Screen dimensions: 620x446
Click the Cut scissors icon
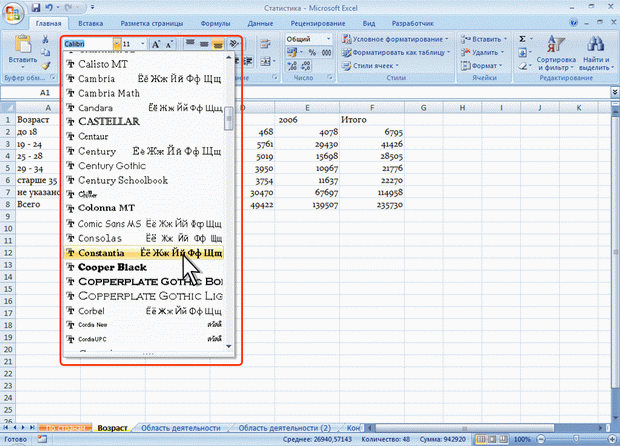click(x=45, y=39)
